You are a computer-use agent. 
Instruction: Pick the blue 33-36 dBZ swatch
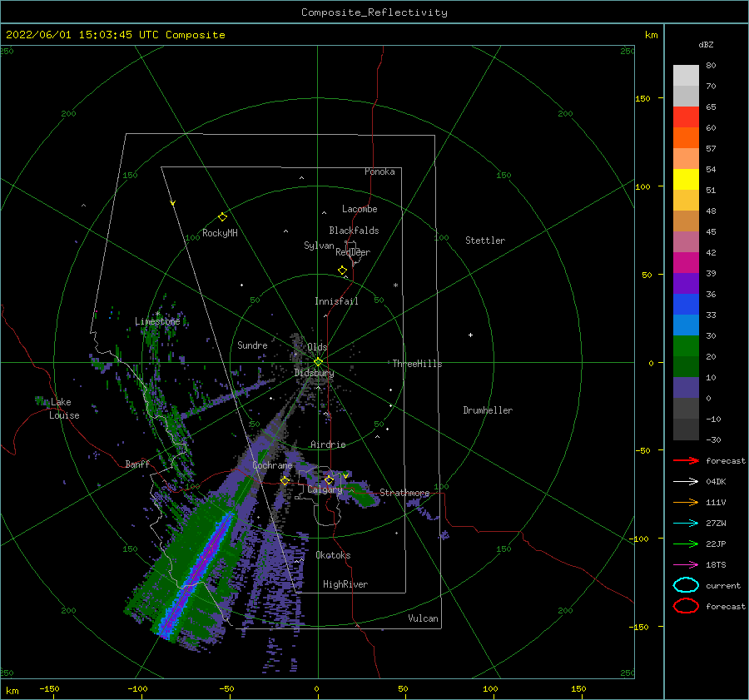686,305
